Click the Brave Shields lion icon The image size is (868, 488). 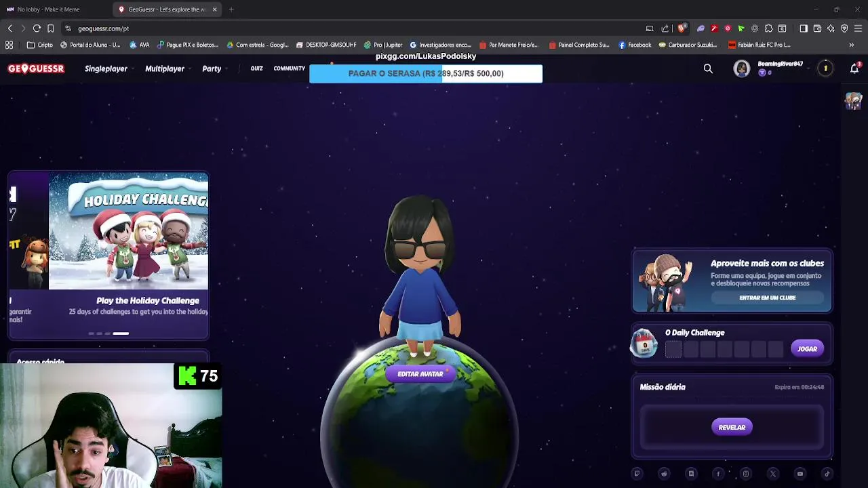682,28
